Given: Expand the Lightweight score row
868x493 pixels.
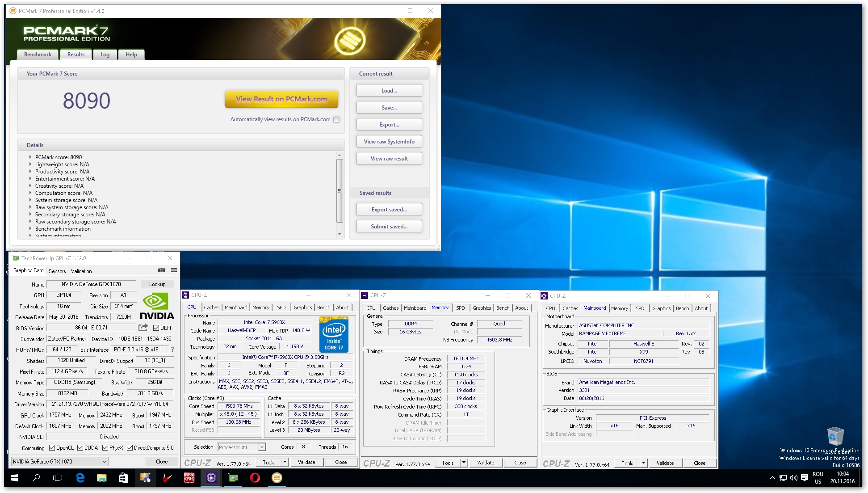Looking at the screenshot, I should 30,164.
